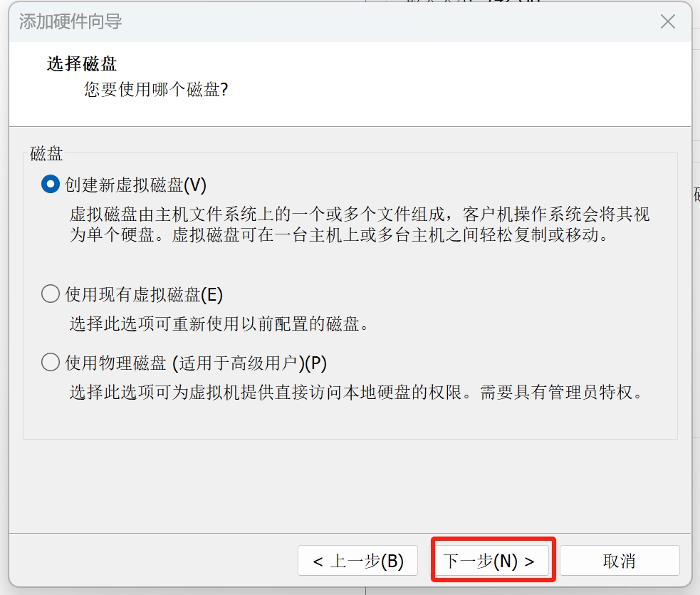Enable the 使用物理磁盘 (适用于高级用户) radio option
Screen dimensions: 700x595
[x=51, y=362]
